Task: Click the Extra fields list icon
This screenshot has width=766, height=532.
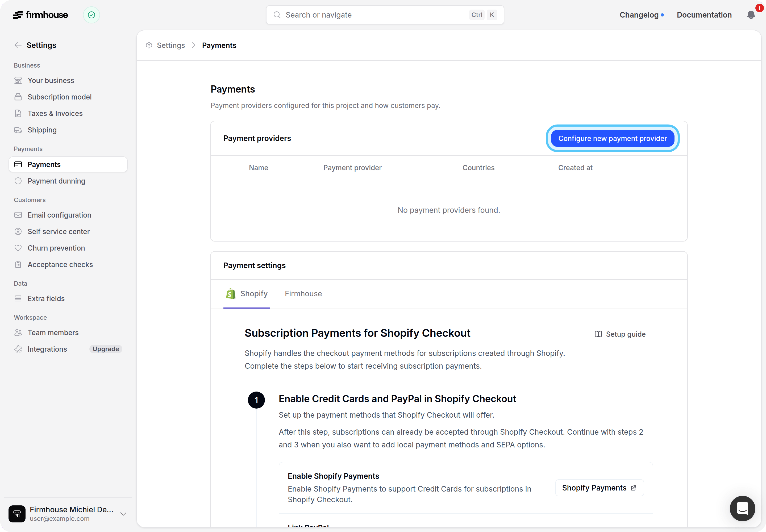Action: point(18,299)
